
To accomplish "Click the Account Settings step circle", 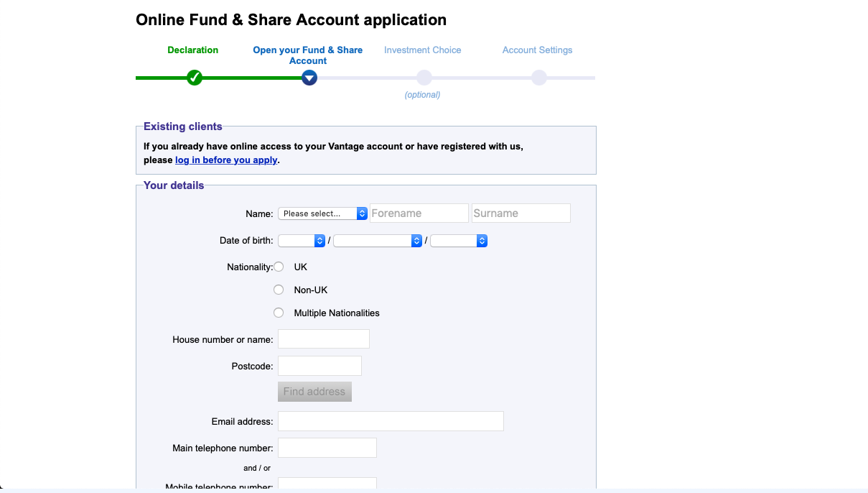I will [539, 78].
